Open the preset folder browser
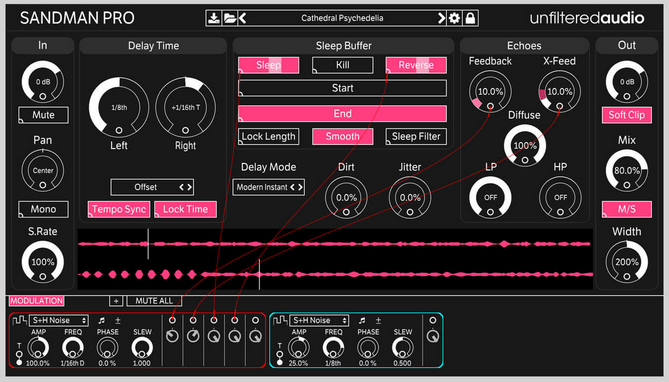Viewport: 669px width, 382px height. click(229, 18)
